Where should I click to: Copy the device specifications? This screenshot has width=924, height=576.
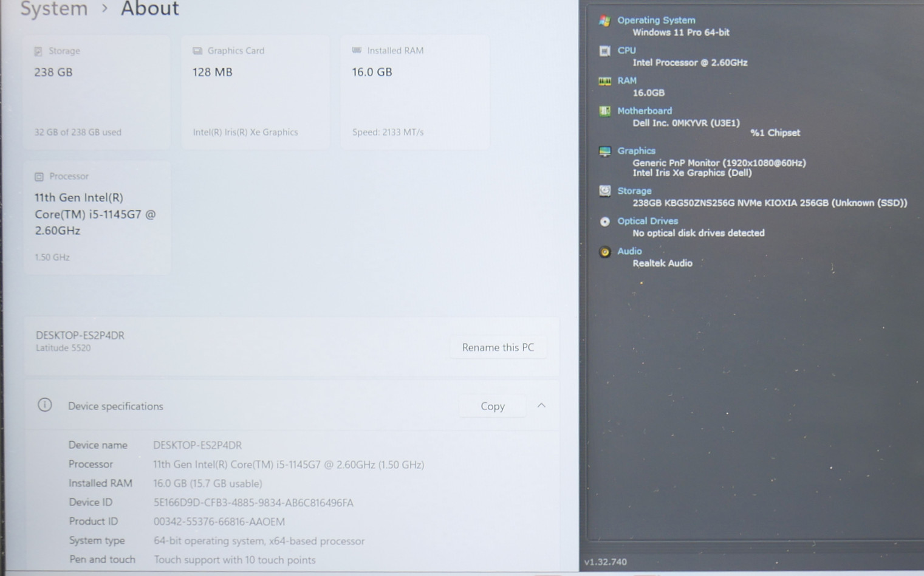[493, 406]
